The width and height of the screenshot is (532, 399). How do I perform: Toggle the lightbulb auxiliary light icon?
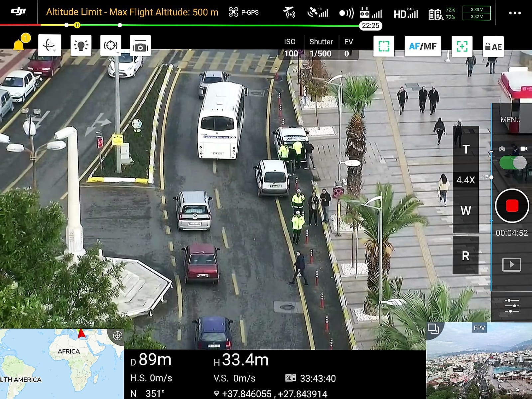pos(81,45)
